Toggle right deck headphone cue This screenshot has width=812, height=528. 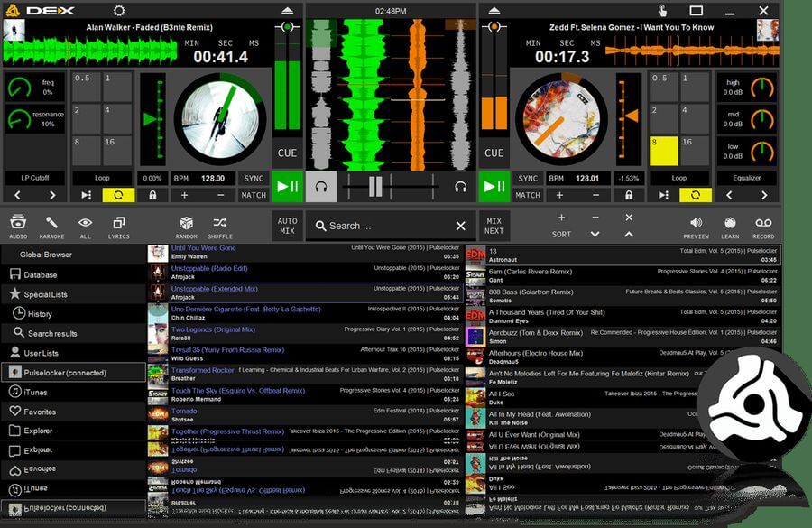point(460,187)
